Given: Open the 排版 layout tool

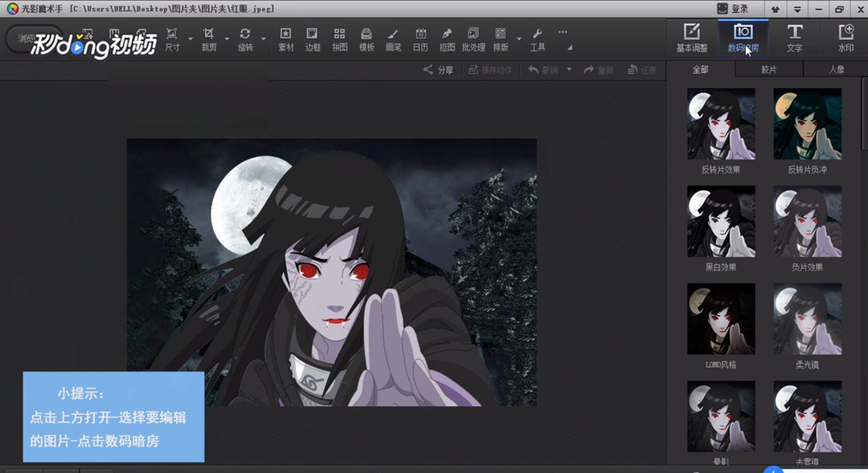Looking at the screenshot, I should (x=501, y=39).
